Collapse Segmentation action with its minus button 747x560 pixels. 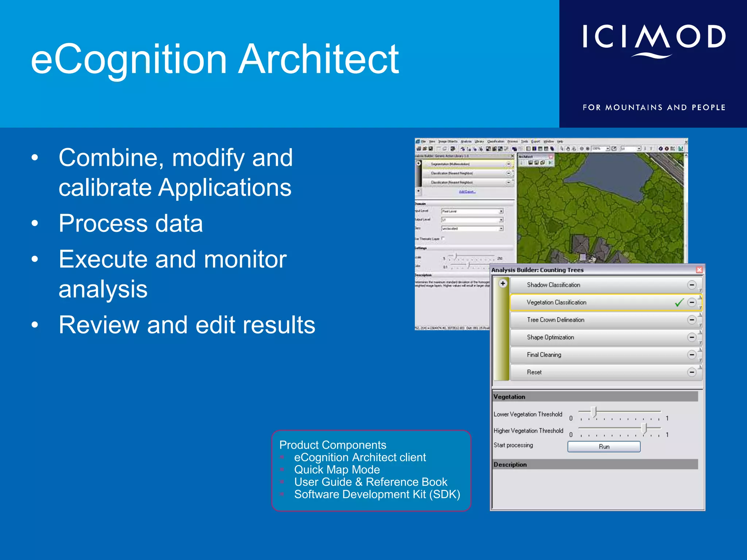tap(508, 164)
